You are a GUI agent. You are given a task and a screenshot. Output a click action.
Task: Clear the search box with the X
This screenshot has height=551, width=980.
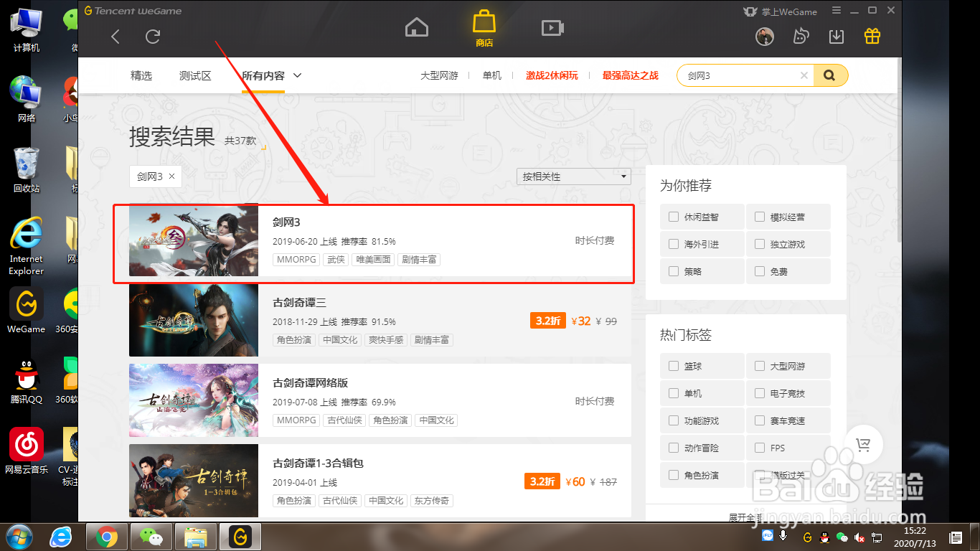tap(804, 75)
